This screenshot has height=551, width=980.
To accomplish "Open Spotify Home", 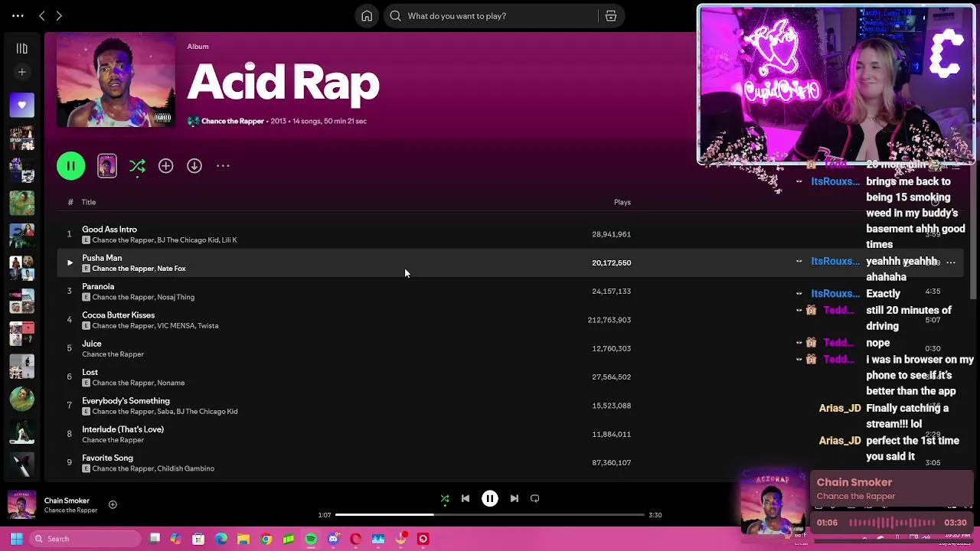I will click(367, 15).
